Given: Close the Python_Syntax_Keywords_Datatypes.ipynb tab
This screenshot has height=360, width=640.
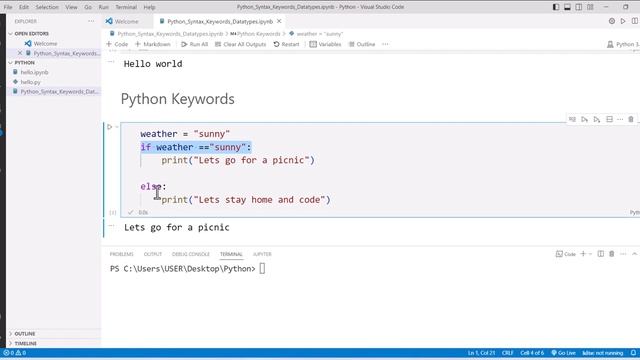Looking at the screenshot, I should point(279,21).
